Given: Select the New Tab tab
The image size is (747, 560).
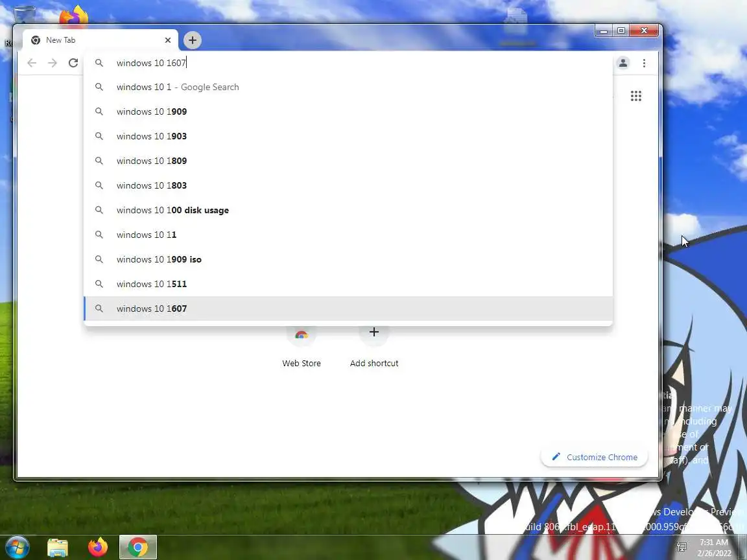Looking at the screenshot, I should click(100, 40).
